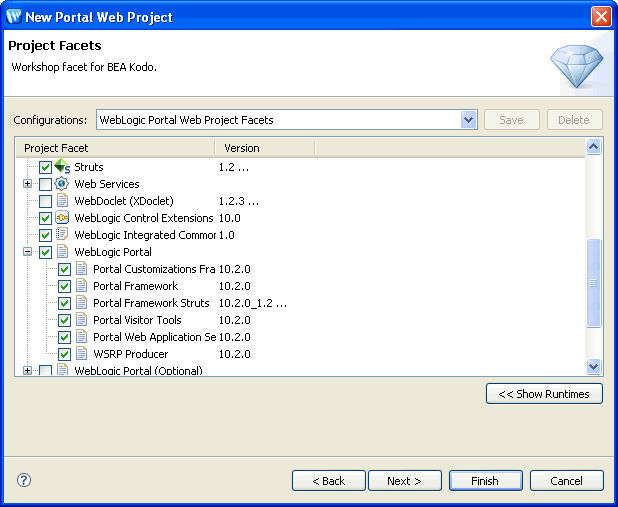Uncheck WebLogic Control Extensions checkbox
The height and width of the screenshot is (507, 618).
pyautogui.click(x=45, y=218)
